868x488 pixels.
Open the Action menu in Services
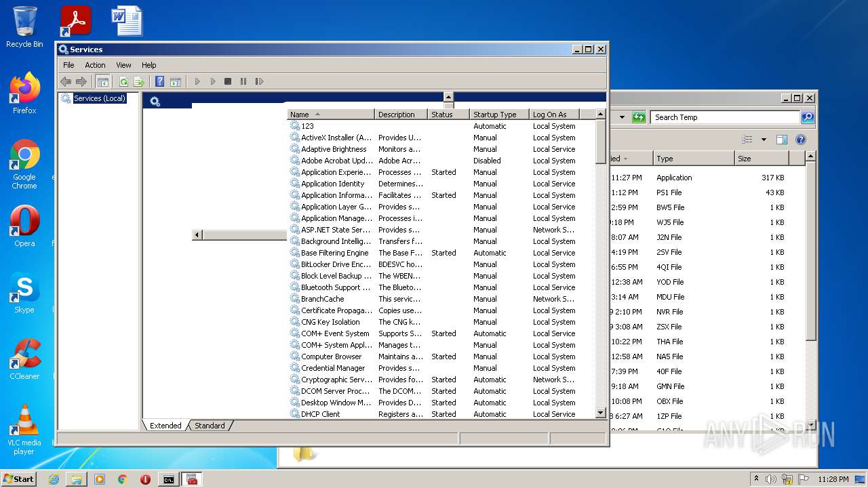(95, 65)
